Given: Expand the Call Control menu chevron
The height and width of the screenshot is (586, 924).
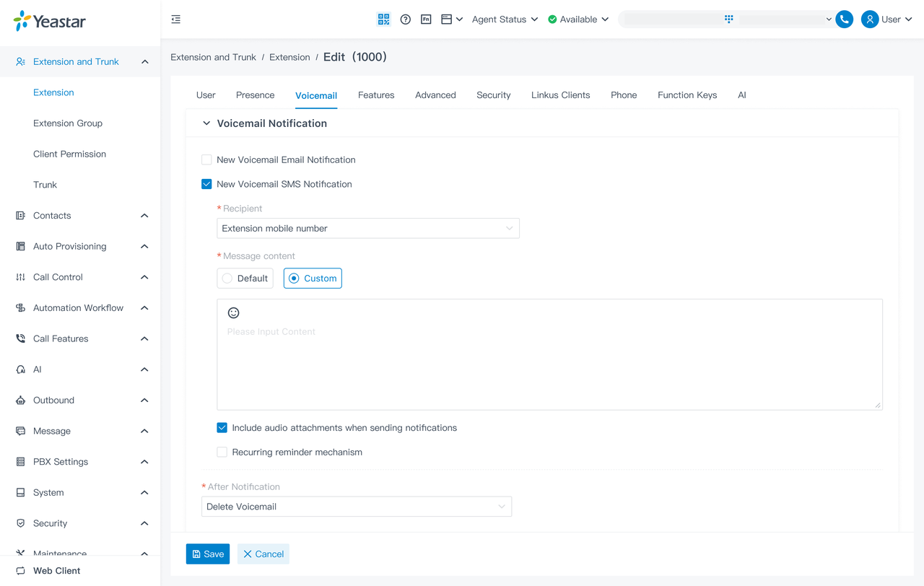Looking at the screenshot, I should point(144,277).
